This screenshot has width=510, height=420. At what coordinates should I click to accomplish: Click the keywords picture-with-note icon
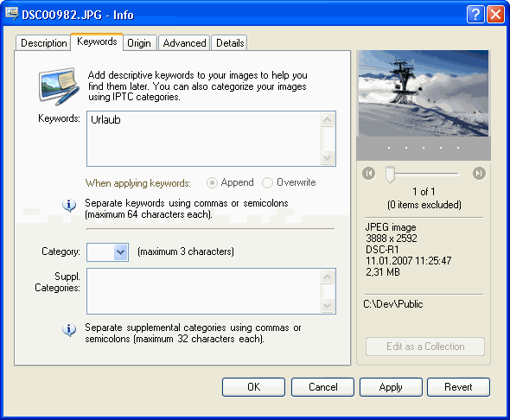[59, 86]
